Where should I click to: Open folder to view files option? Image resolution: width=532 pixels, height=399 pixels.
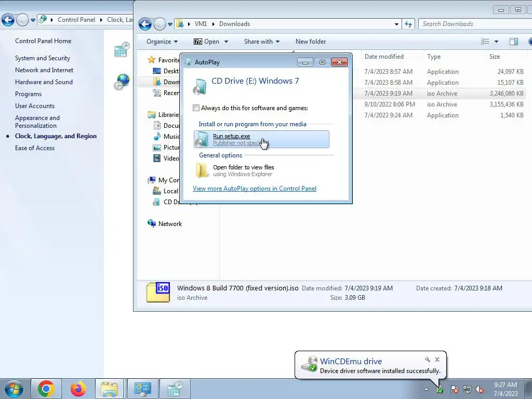click(243, 170)
